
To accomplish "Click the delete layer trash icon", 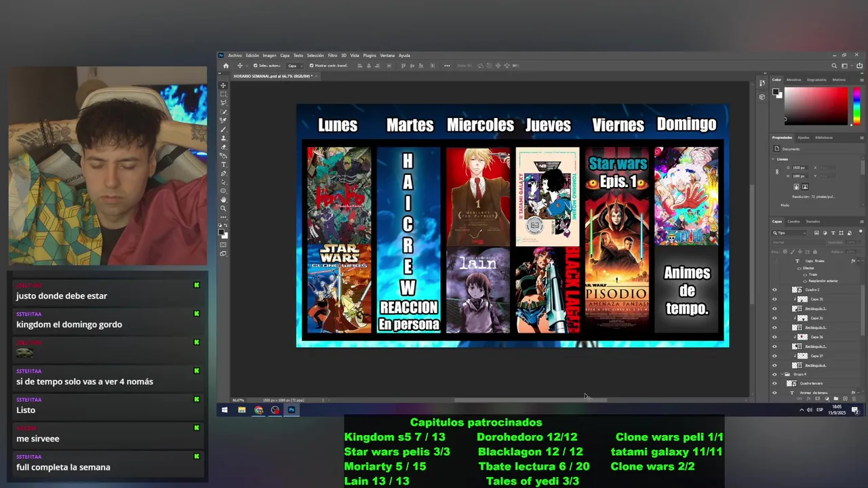I will pyautogui.click(x=854, y=399).
